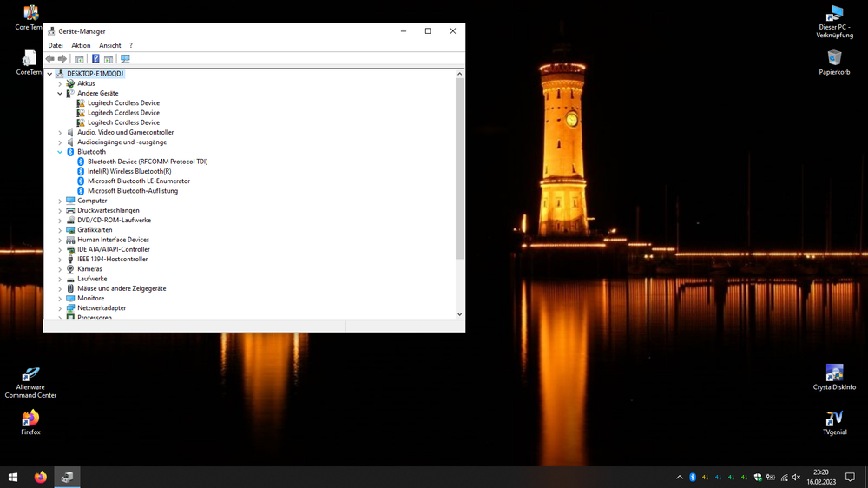Click the Bluetooth icon in the system tray
The width and height of the screenshot is (868, 488).
[x=693, y=477]
